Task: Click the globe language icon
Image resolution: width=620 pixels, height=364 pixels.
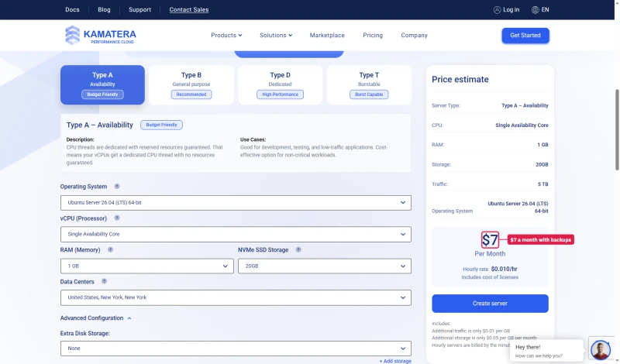Action: tap(535, 10)
